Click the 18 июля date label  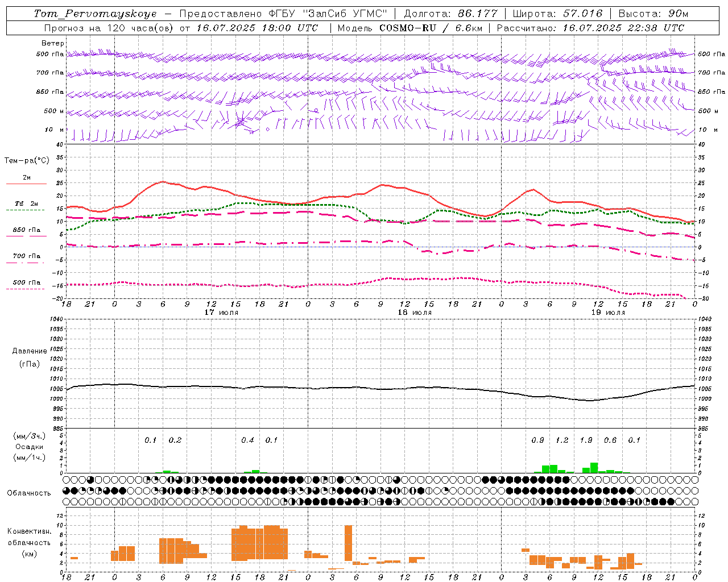click(415, 313)
